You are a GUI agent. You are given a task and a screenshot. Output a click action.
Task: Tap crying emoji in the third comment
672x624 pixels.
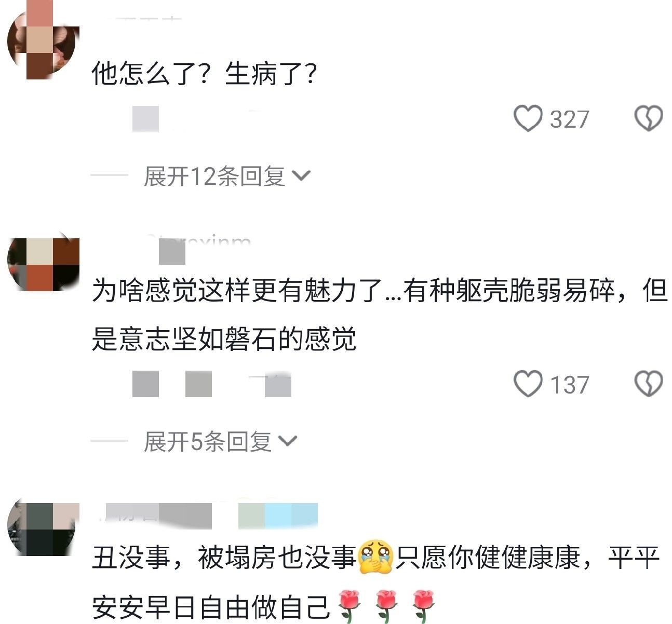point(375,558)
